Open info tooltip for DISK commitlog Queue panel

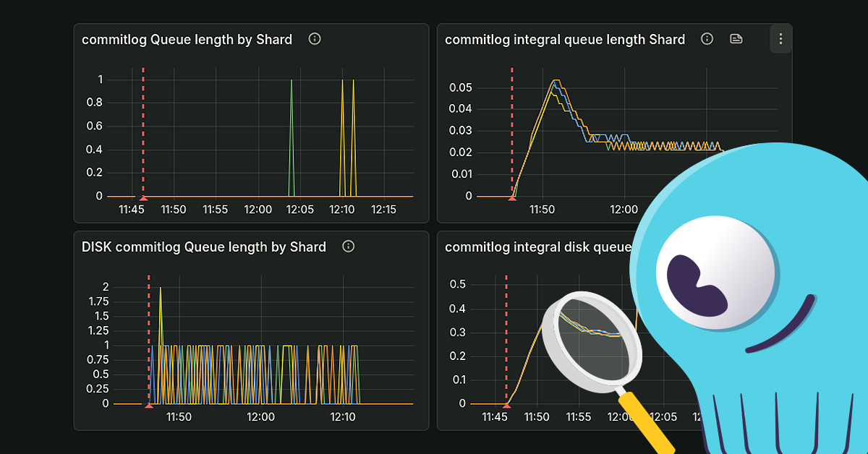tap(349, 247)
